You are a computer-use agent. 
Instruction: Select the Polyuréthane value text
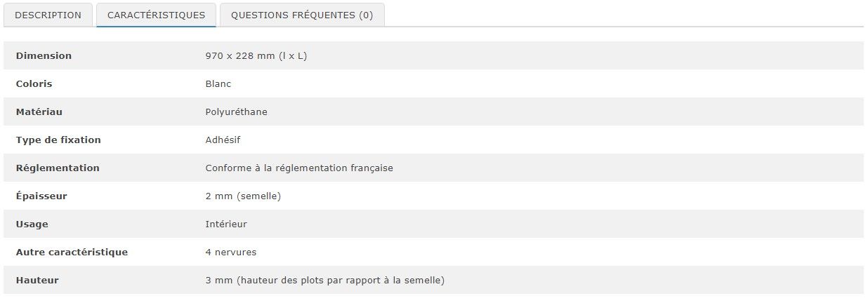[236, 112]
